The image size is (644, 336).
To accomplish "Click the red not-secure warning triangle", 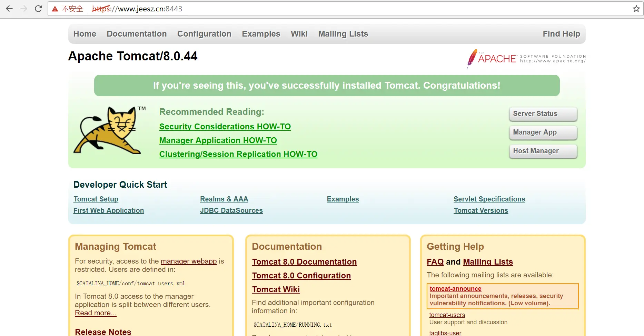I will [55, 9].
